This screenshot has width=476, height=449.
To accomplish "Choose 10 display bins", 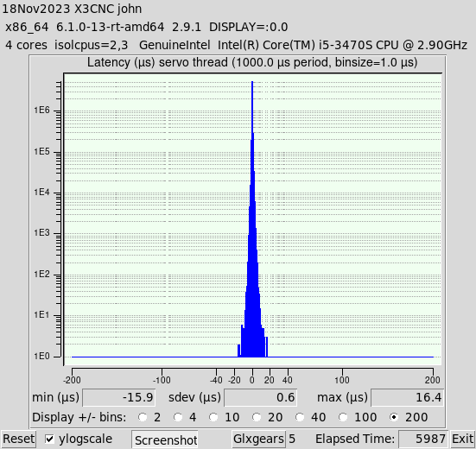I will coord(213,417).
